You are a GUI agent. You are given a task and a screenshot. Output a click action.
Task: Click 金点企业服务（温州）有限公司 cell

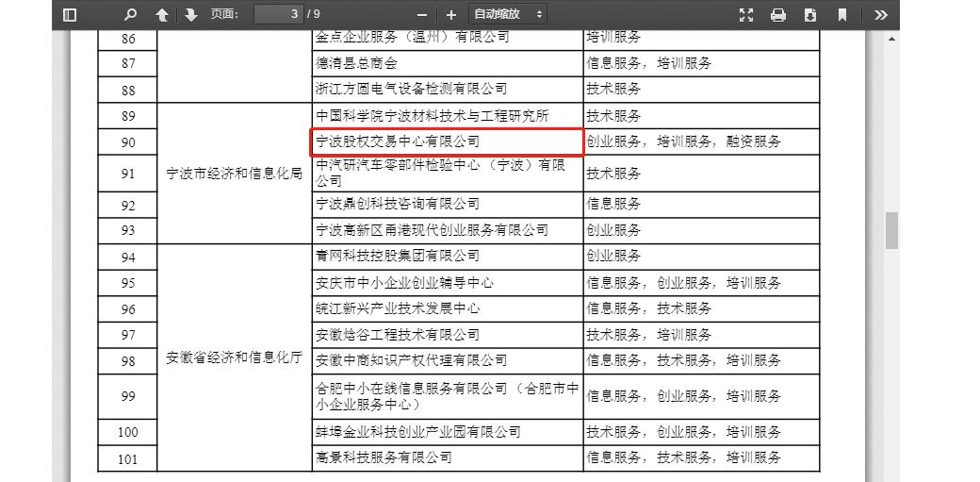click(448, 38)
